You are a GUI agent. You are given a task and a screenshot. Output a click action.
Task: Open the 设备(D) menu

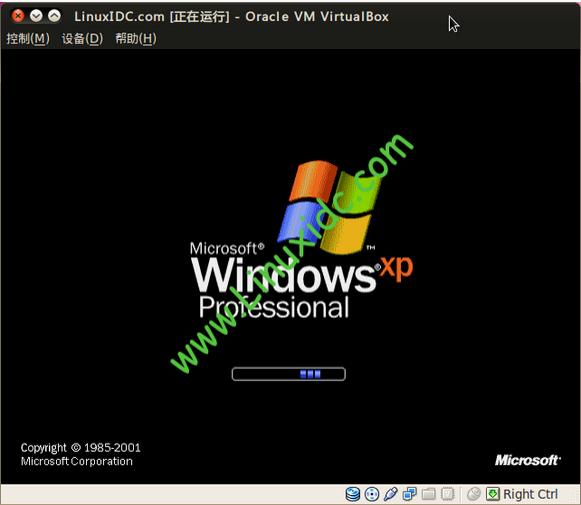click(x=82, y=39)
